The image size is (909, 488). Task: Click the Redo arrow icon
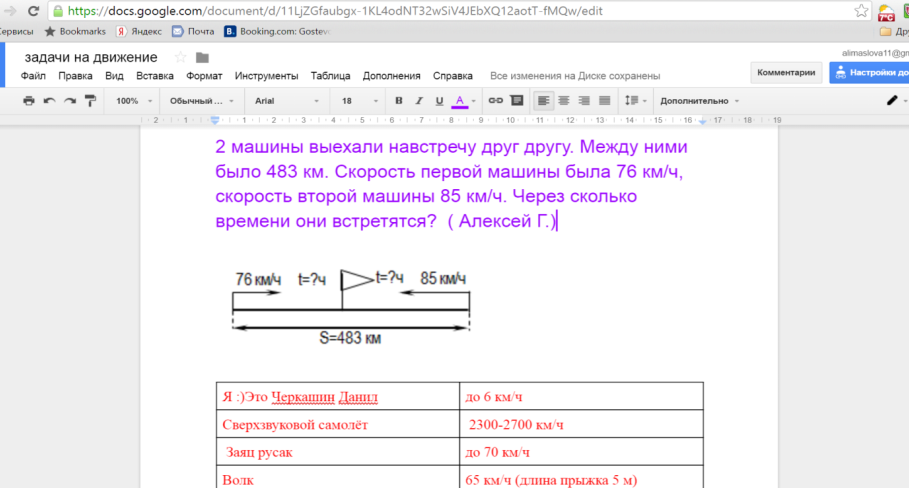point(70,101)
